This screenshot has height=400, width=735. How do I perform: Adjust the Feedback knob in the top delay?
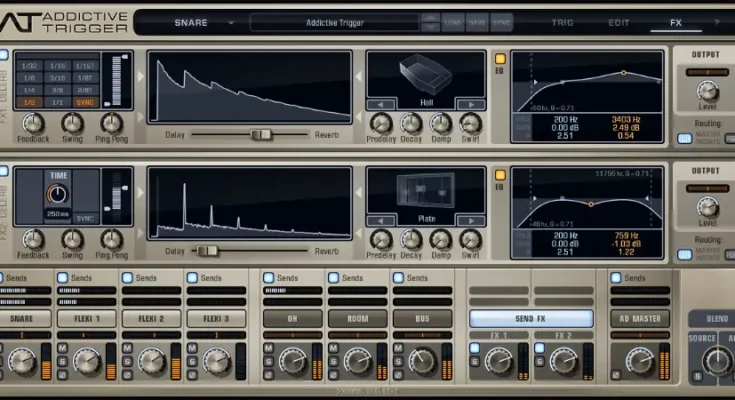point(33,123)
